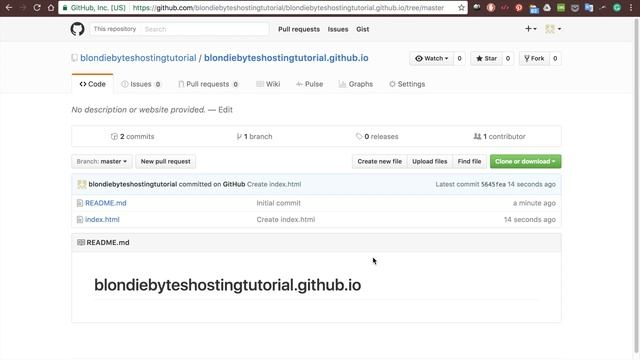The width and height of the screenshot is (640, 360).
Task: Open the Settings tab
Action: pos(407,84)
